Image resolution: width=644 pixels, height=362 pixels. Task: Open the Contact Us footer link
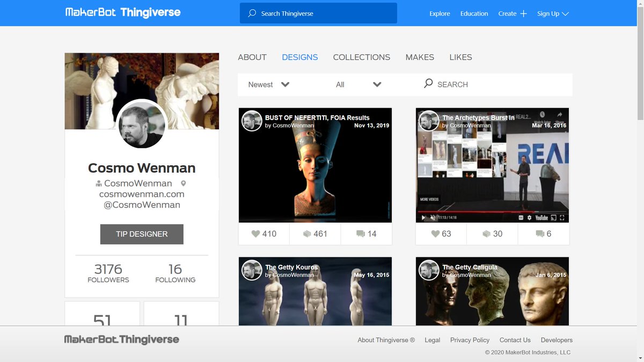coord(515,340)
